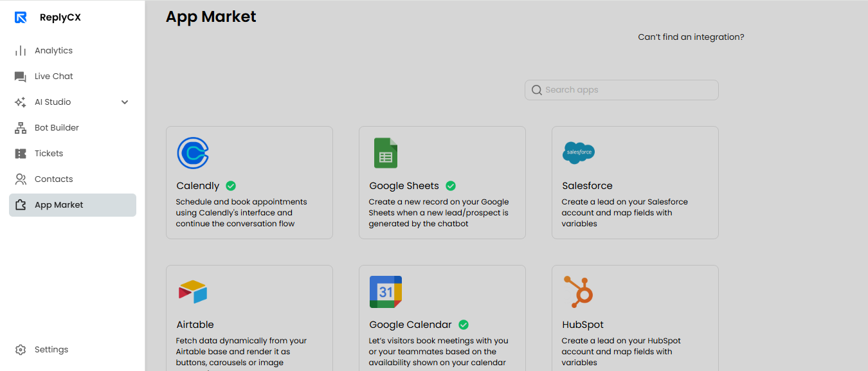Open the Tickets page
This screenshot has width=868, height=371.
73,154
